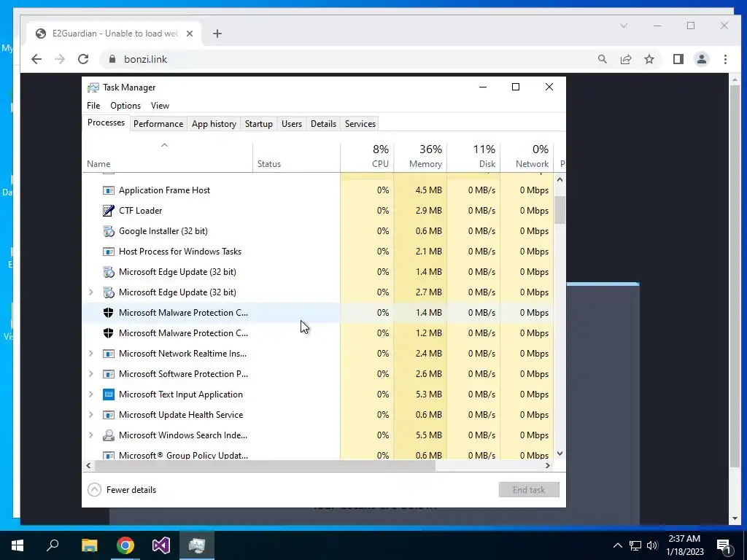This screenshot has height=560, width=747.
Task: Switch to the Users tab
Action: [292, 124]
